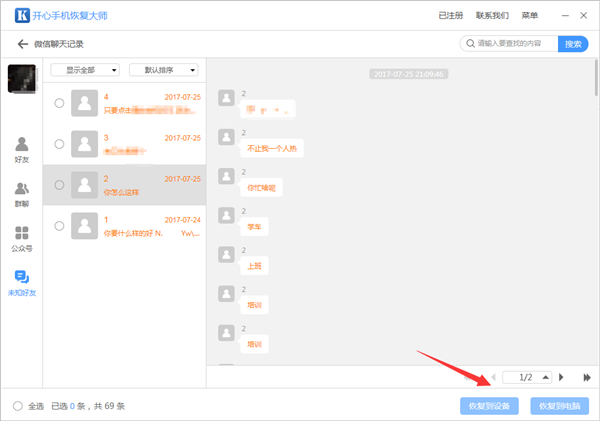Toggle the 全选 select-all option

click(x=19, y=406)
